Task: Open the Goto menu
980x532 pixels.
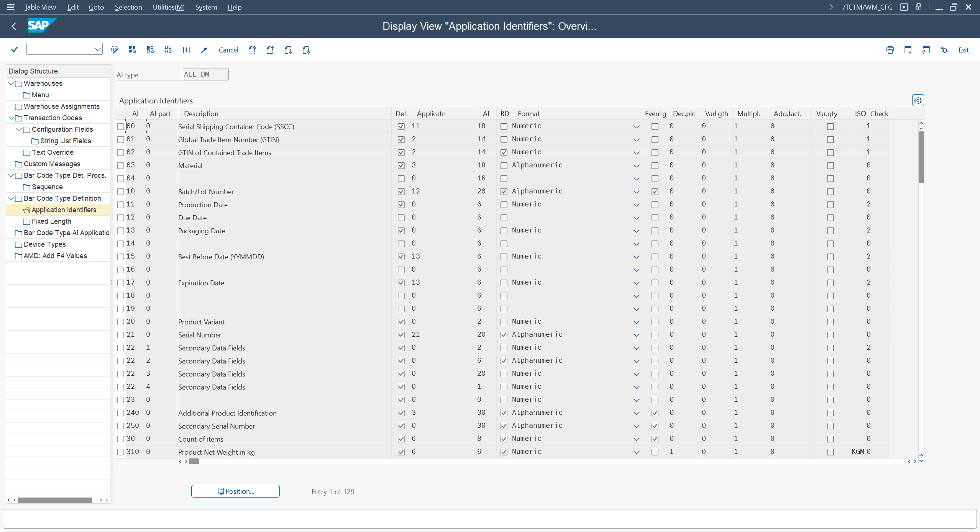Action: (x=96, y=7)
